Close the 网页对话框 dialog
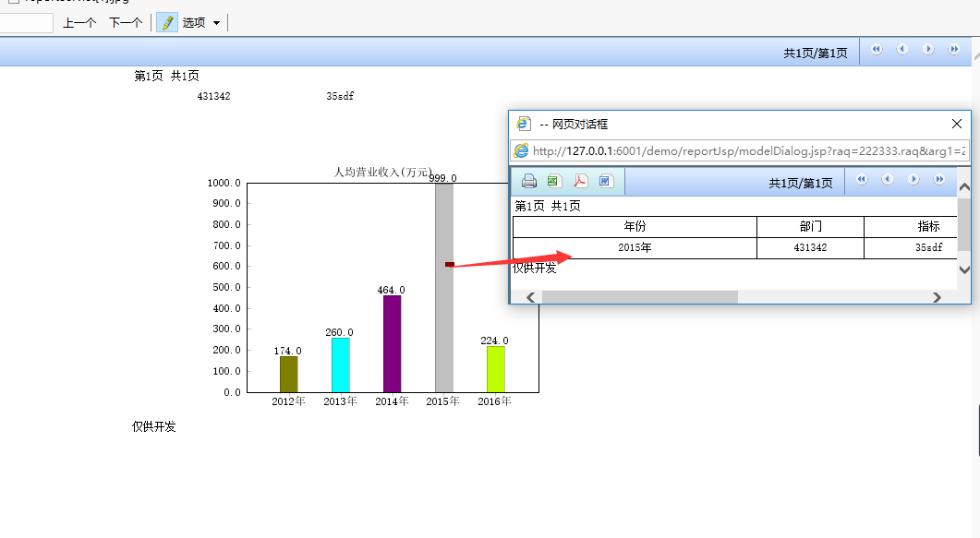The width and height of the screenshot is (980, 538). coord(957,124)
